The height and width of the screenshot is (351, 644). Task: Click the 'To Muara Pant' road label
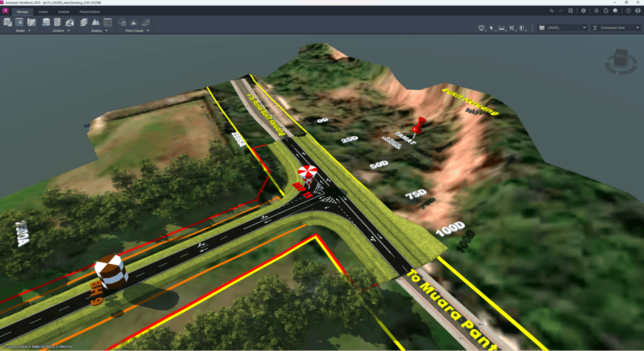point(453,310)
